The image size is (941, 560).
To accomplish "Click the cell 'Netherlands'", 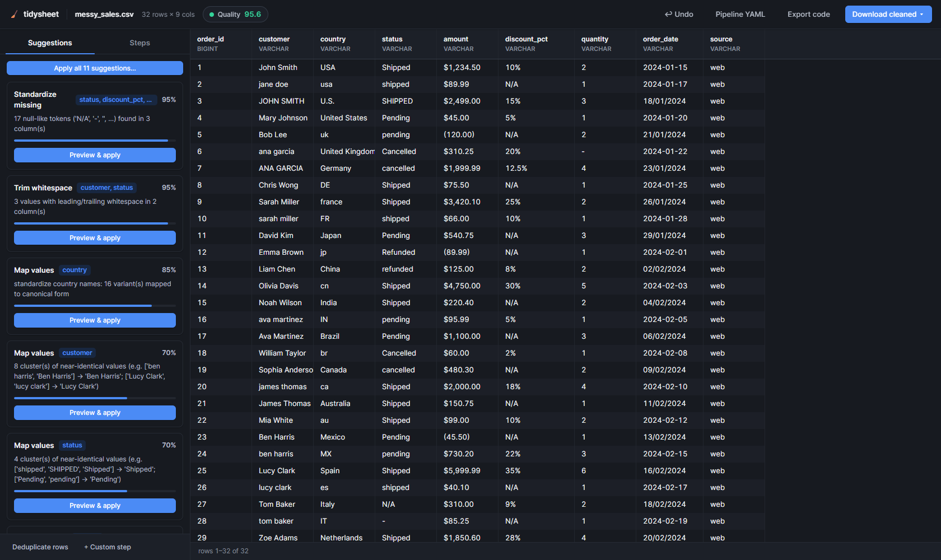I will (344, 538).
